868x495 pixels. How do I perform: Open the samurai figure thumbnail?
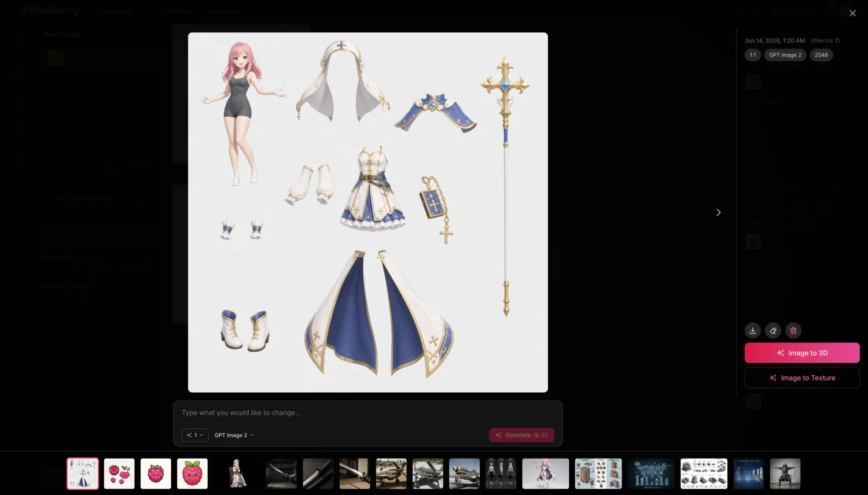click(785, 474)
